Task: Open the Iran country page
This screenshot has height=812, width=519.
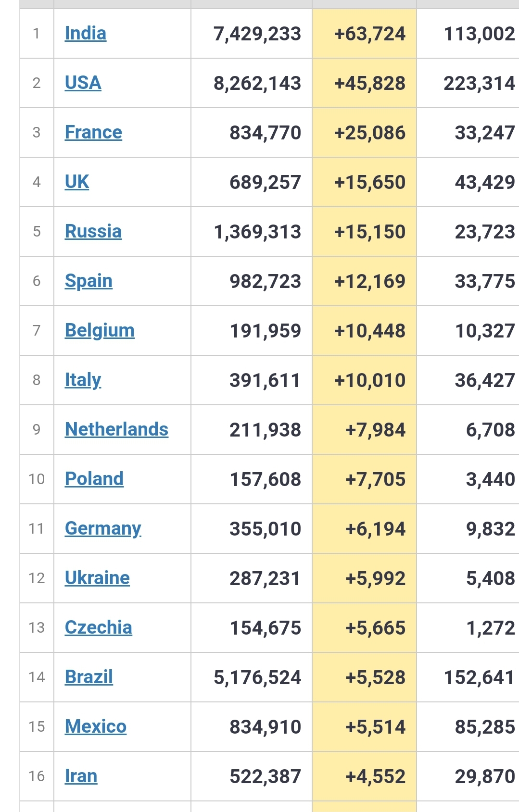Action: pyautogui.click(x=81, y=776)
